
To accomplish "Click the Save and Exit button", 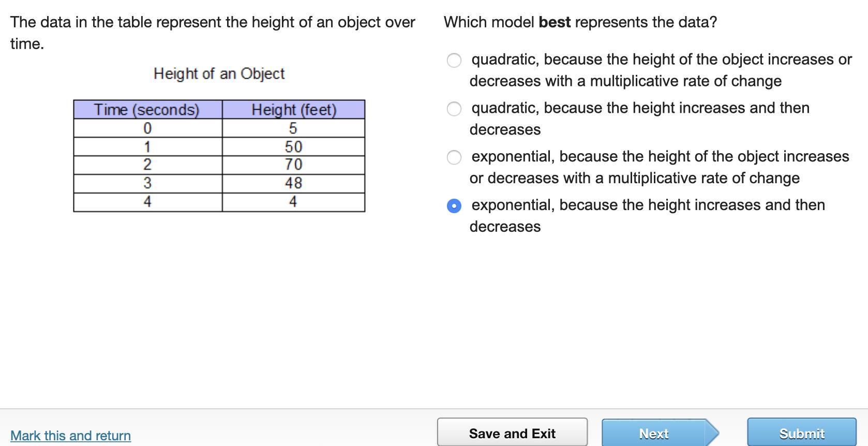I will [512, 433].
